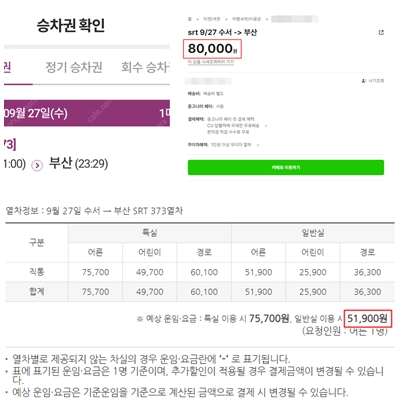404x404 pixels.
Task: Expand the 결제혜택 free shipping chevron
Action: [266, 126]
